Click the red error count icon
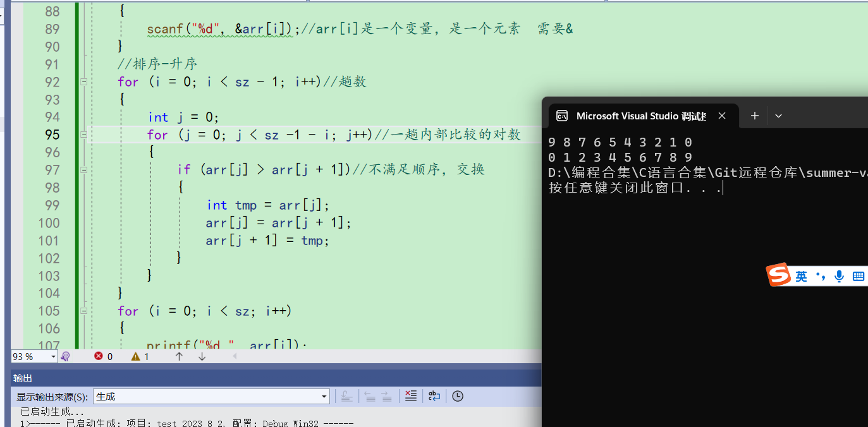868x427 pixels. [99, 356]
